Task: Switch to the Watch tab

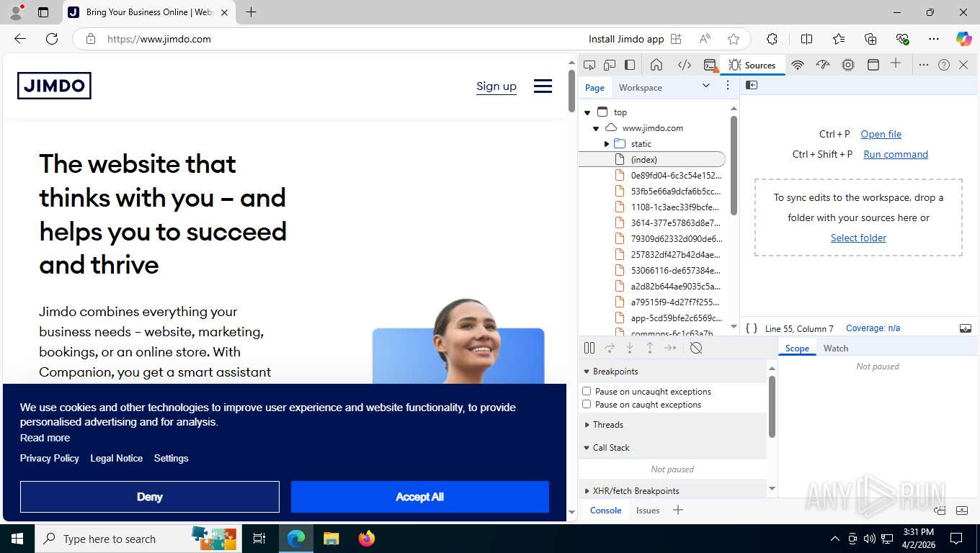Action: (836, 349)
